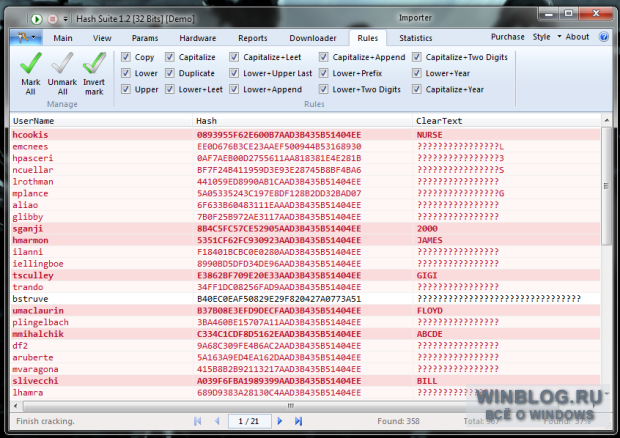Open the Params tab
620x438 pixels.
pyautogui.click(x=145, y=38)
